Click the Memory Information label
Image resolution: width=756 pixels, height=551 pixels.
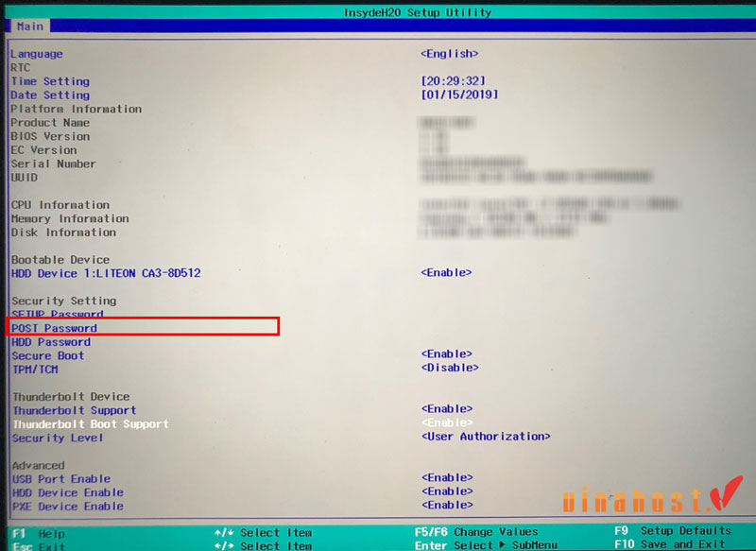(x=70, y=219)
